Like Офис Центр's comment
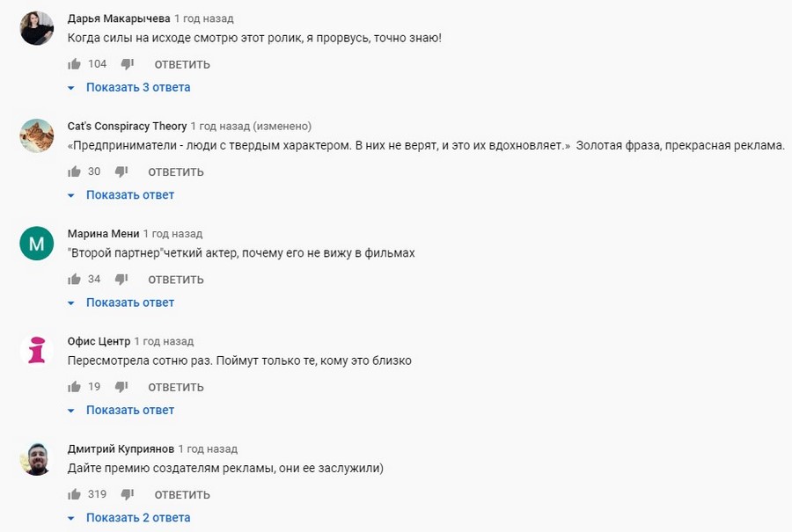The width and height of the screenshot is (792, 532). (74, 386)
